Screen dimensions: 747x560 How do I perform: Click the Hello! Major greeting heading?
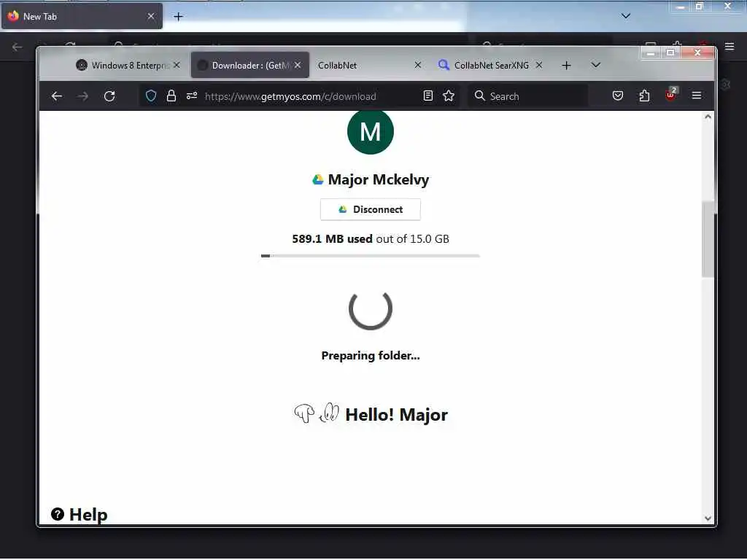[x=396, y=415]
